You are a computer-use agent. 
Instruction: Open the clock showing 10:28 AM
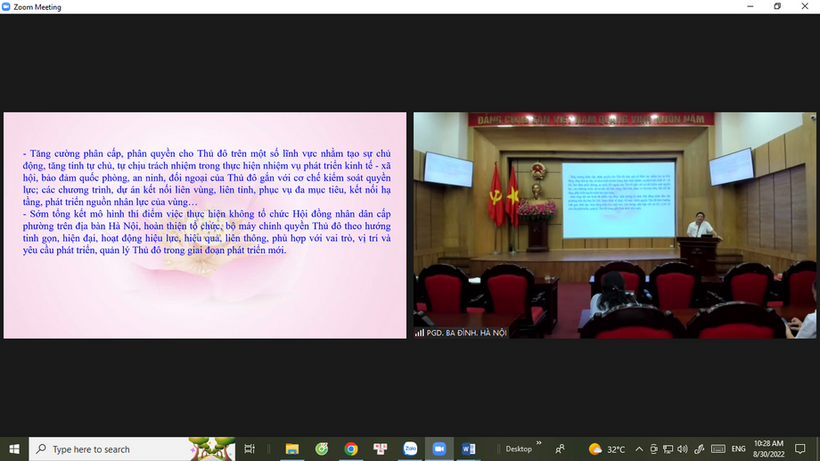point(768,449)
